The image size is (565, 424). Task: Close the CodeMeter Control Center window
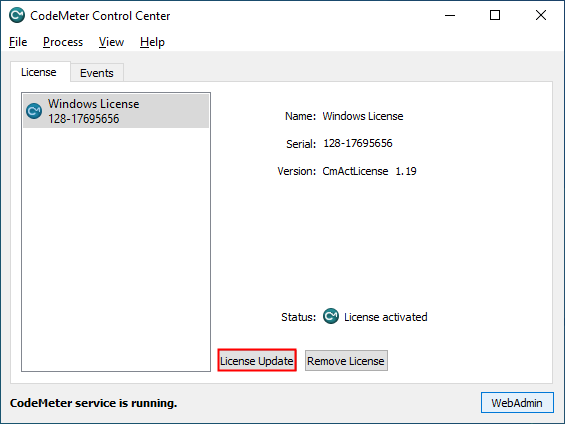point(540,15)
